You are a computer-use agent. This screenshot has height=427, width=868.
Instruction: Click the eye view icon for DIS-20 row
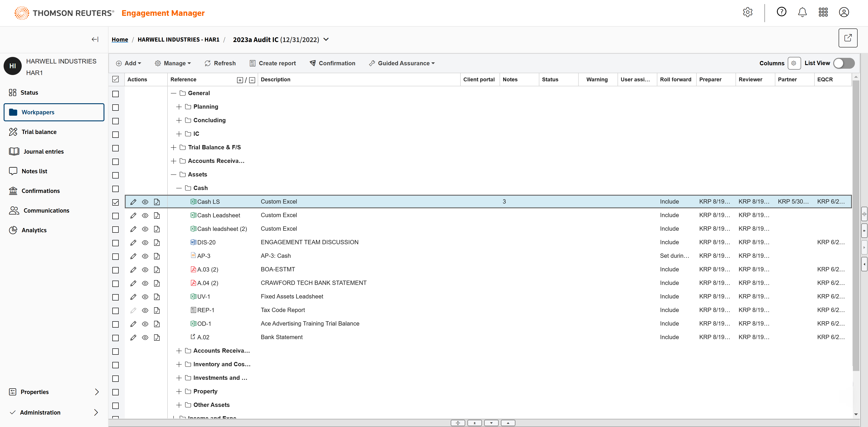[145, 242]
